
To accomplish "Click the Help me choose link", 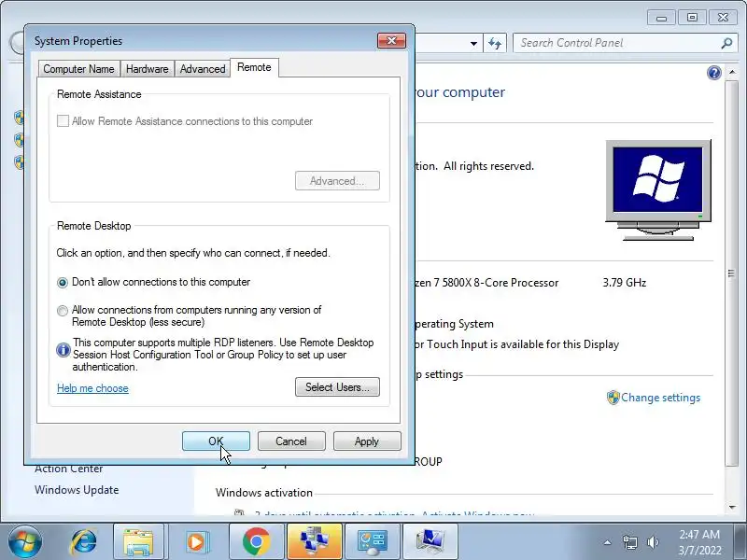I will (x=92, y=388).
